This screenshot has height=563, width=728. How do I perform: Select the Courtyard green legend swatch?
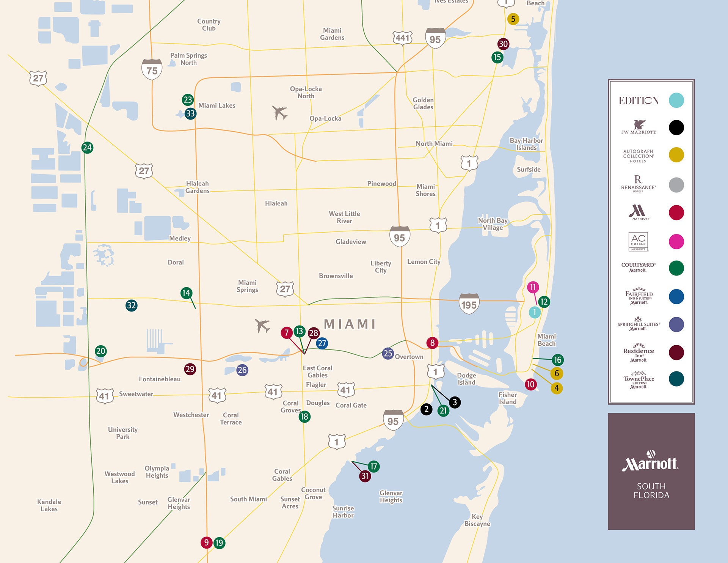pos(676,268)
